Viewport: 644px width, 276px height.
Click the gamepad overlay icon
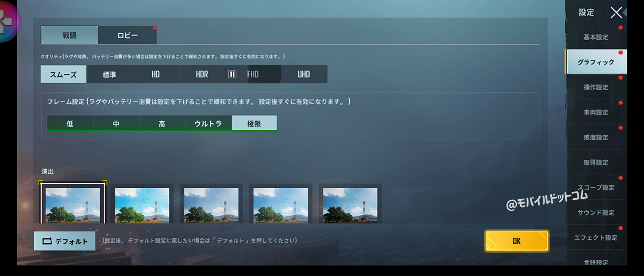[8, 21]
